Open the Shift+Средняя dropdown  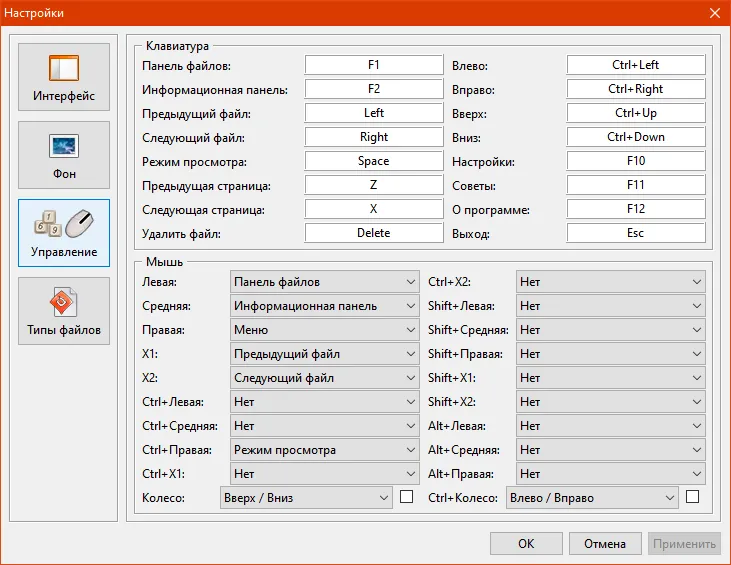pos(611,330)
